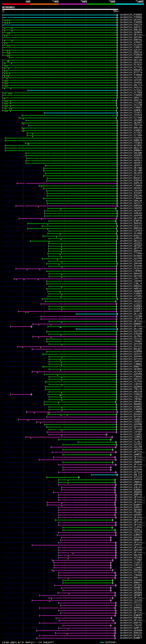Select the UniRef100_Q7XZI6 label
The image size is (146, 644).
(131, 477)
